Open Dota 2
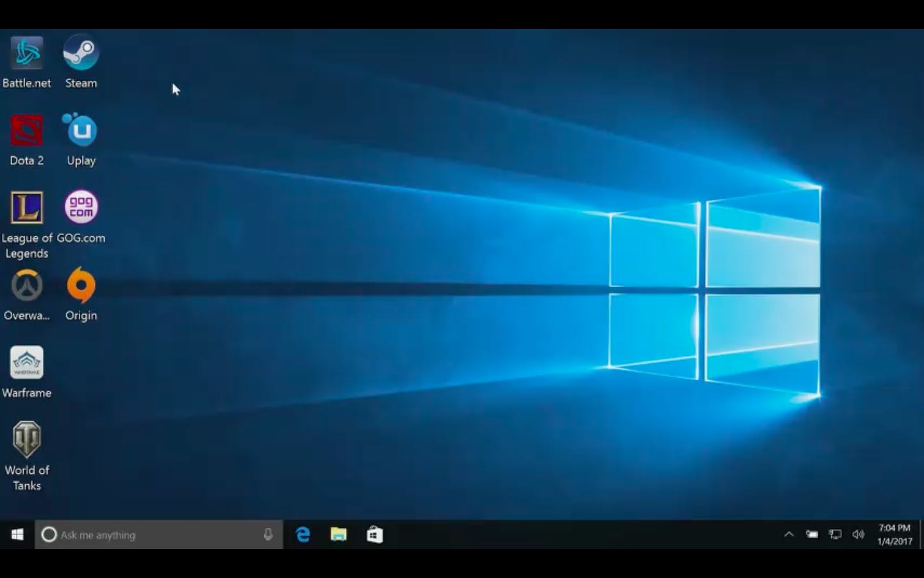The height and width of the screenshot is (578, 924). click(26, 130)
